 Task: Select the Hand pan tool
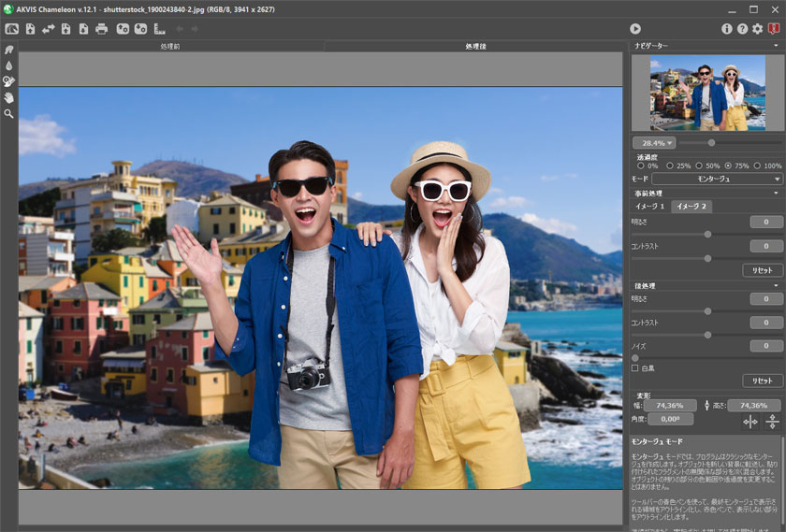(x=9, y=97)
